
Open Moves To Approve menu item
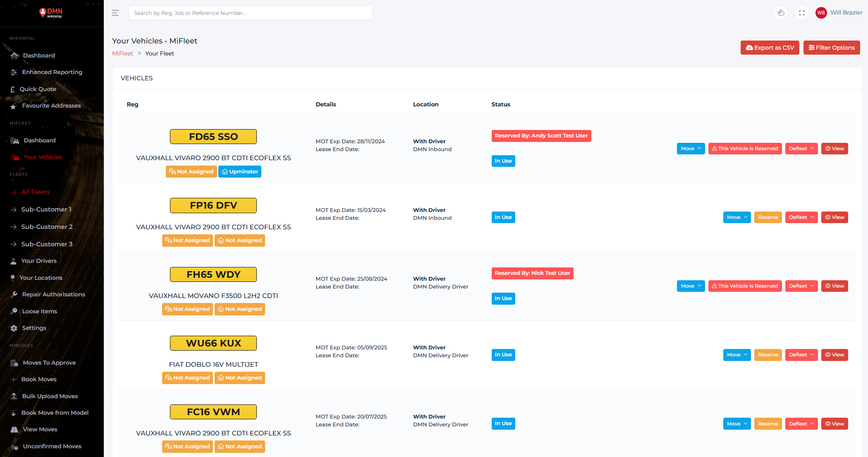49,363
